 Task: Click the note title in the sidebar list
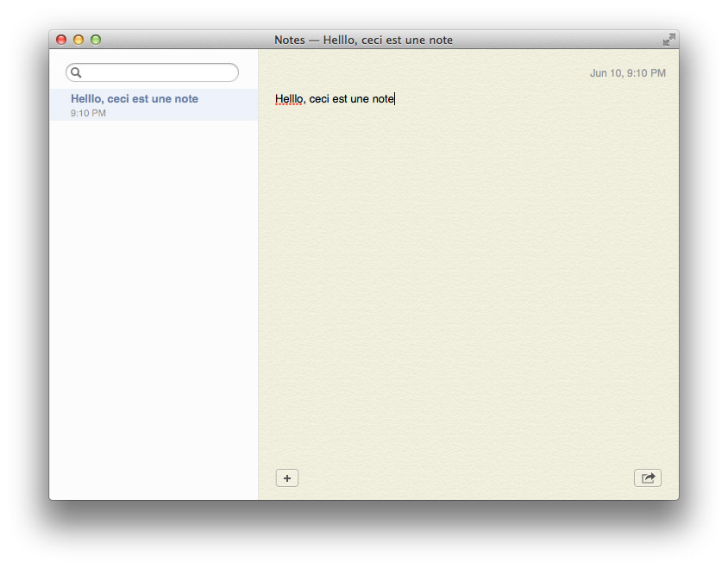point(135,99)
